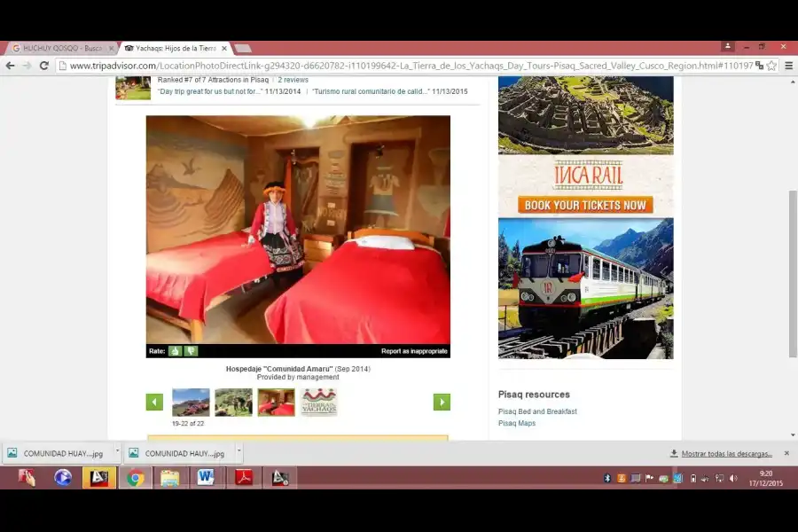
Task: Open File Explorer from taskbar
Action: 170,478
